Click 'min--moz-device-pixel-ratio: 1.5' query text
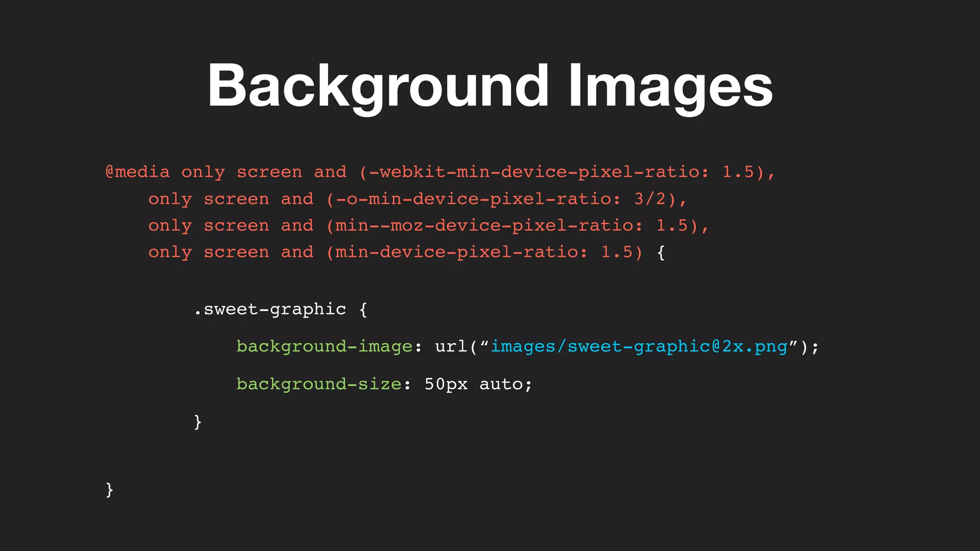 [x=512, y=225]
